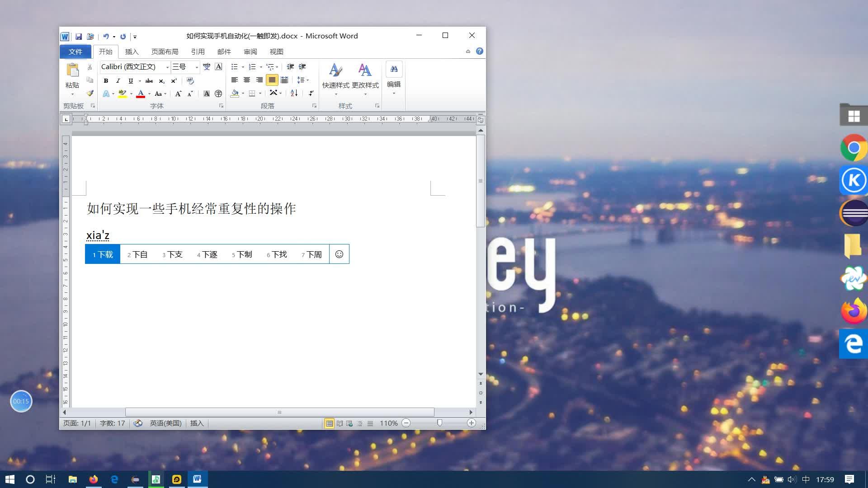Image resolution: width=868 pixels, height=488 pixels.
Task: Click the Phonetic Guide (wén) icon
Action: [x=207, y=67]
